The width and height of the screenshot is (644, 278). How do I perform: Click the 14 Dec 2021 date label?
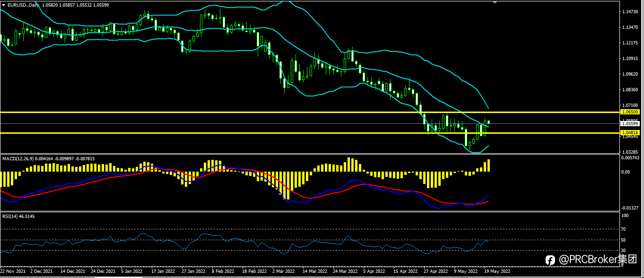coord(73,272)
